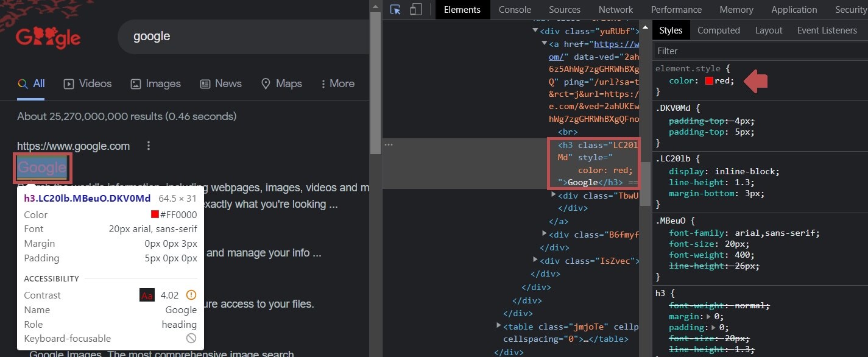Click the three-dot gutter of selected h3 row

pos(389,145)
